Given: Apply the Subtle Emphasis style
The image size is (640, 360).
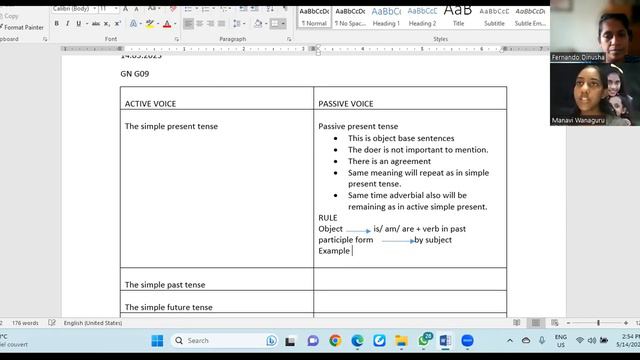Looking at the screenshot, I should point(530,17).
